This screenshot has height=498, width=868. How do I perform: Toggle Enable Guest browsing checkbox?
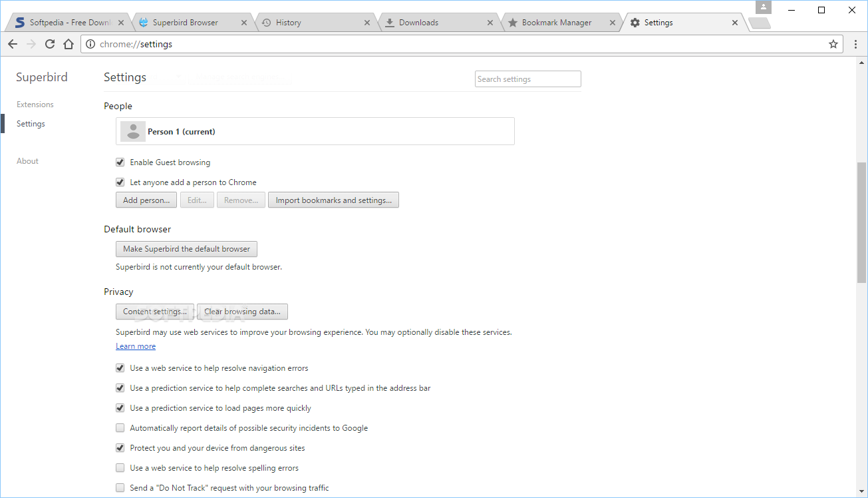pos(120,162)
